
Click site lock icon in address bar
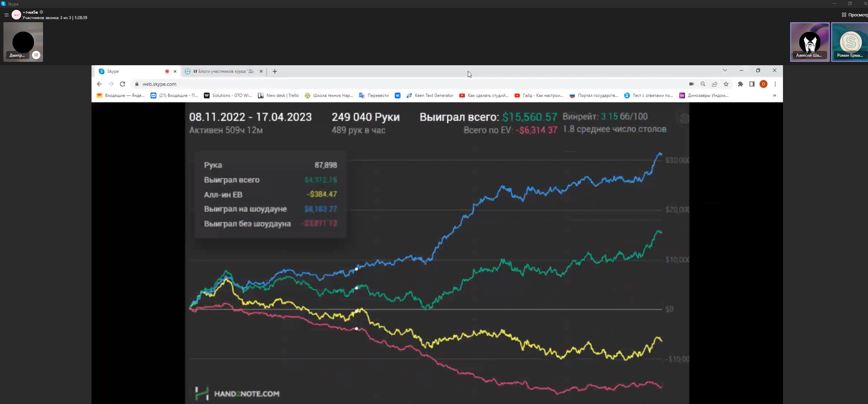[x=137, y=84]
